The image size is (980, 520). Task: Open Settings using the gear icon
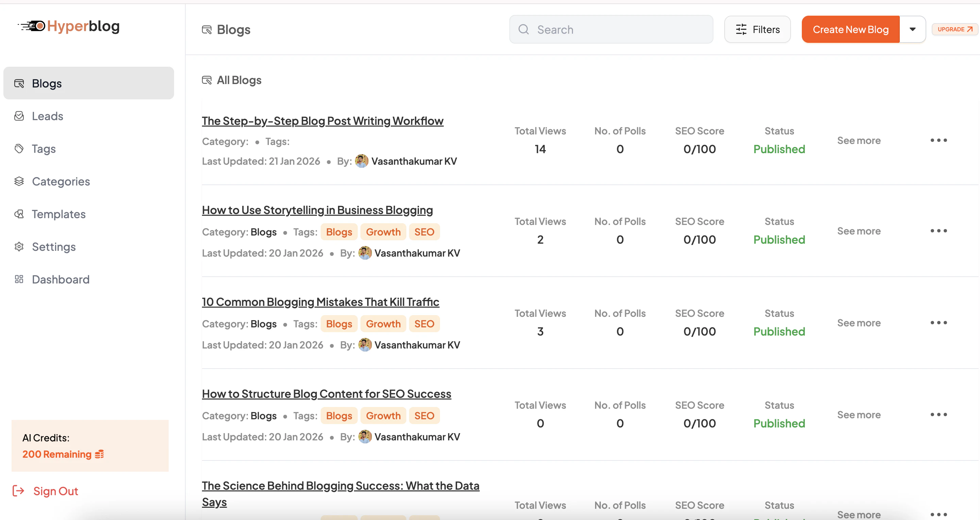[x=19, y=247]
